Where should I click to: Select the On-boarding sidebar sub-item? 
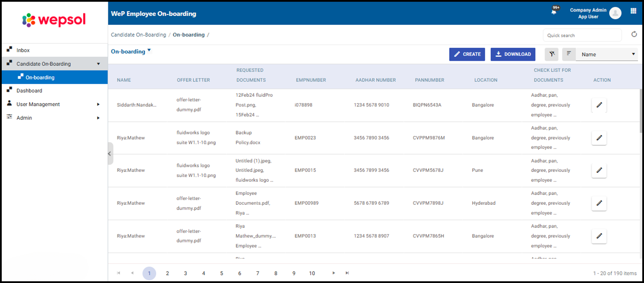click(x=55, y=77)
